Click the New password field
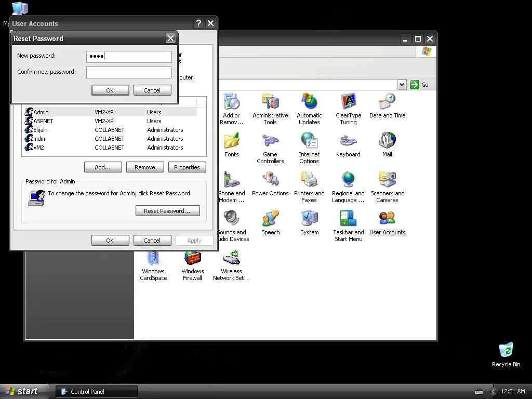Viewport: 532px width, 399px height. pos(129,56)
